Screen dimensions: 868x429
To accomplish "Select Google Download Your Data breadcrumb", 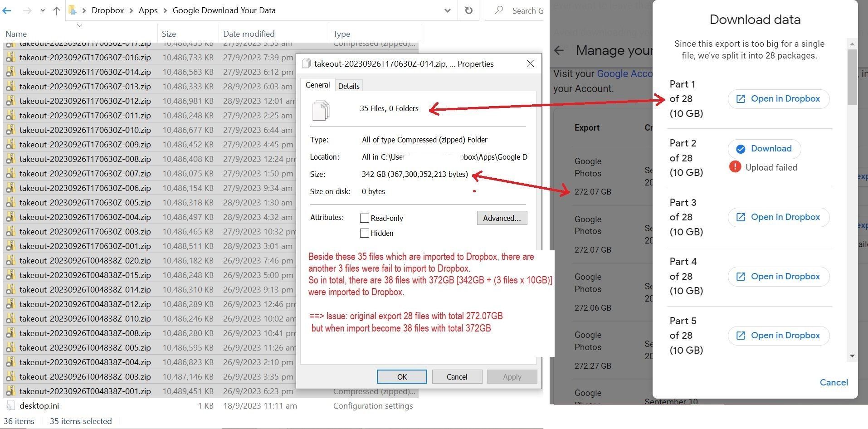I will [224, 10].
